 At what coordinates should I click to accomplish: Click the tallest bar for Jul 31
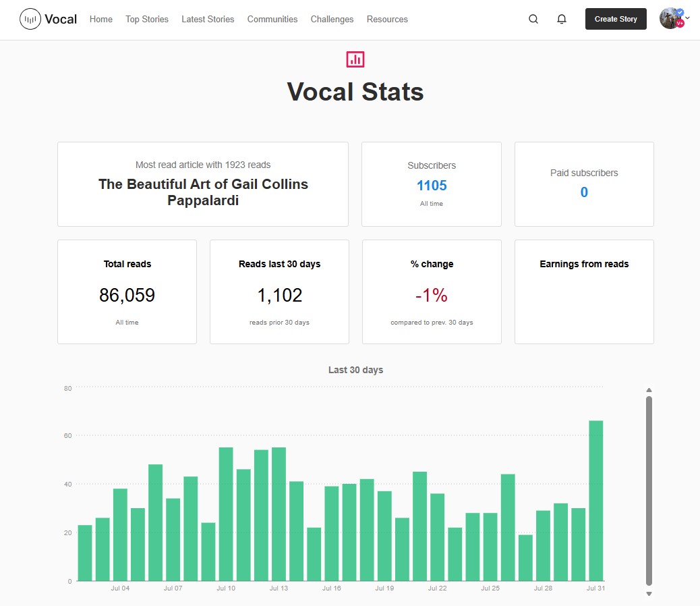[596, 501]
